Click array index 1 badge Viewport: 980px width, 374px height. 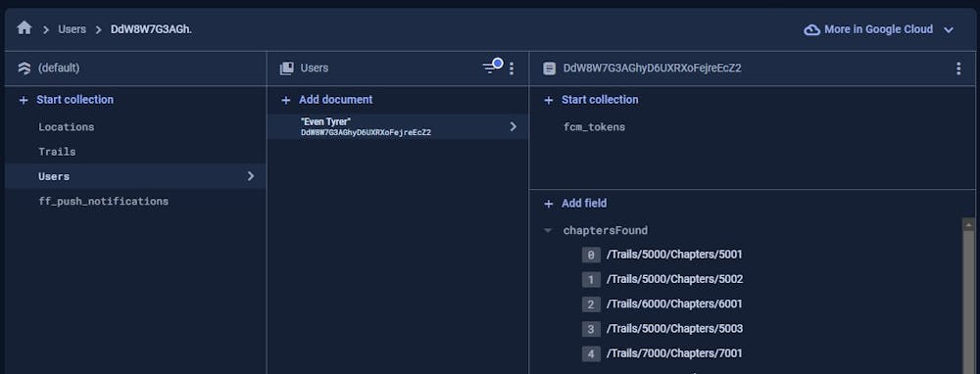click(591, 280)
